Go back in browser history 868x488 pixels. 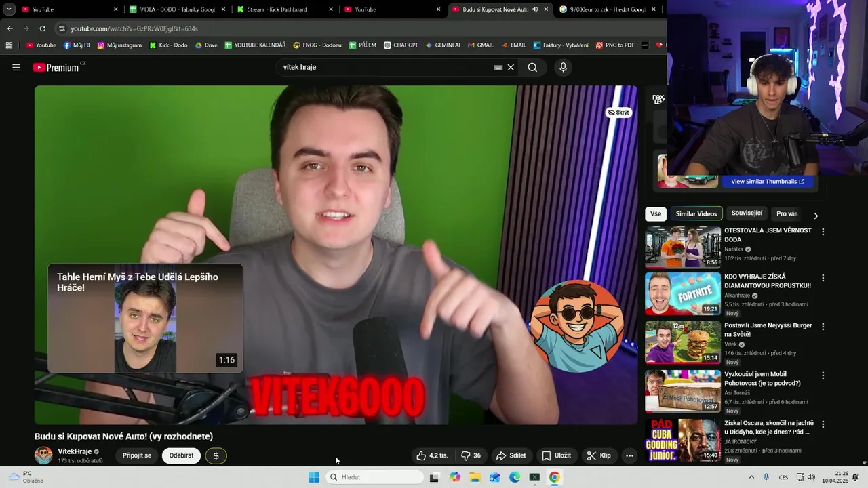(x=9, y=28)
